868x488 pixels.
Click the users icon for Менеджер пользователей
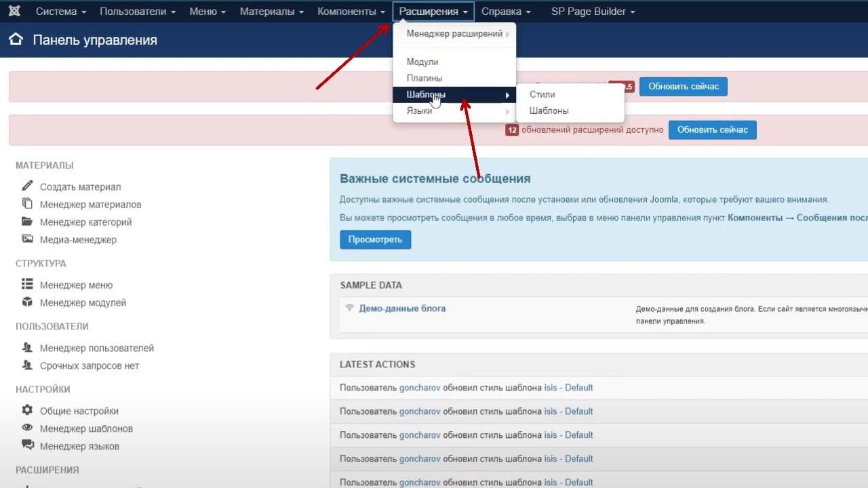27,347
